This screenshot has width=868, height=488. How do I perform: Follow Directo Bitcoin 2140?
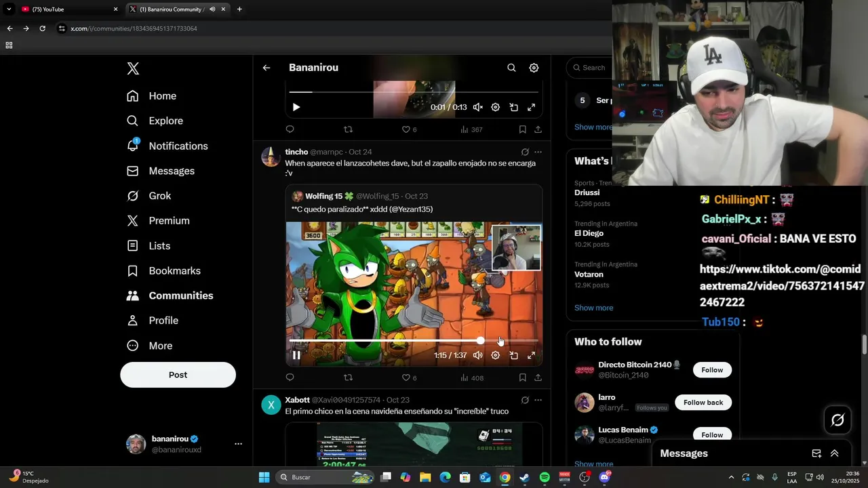(x=712, y=370)
